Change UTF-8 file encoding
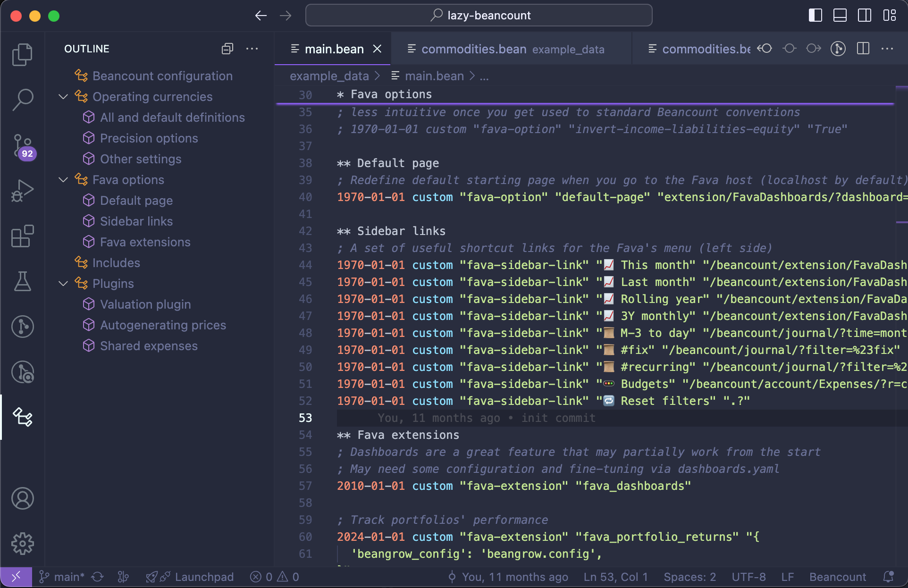Image resolution: width=908 pixels, height=588 pixels. pyautogui.click(x=748, y=577)
